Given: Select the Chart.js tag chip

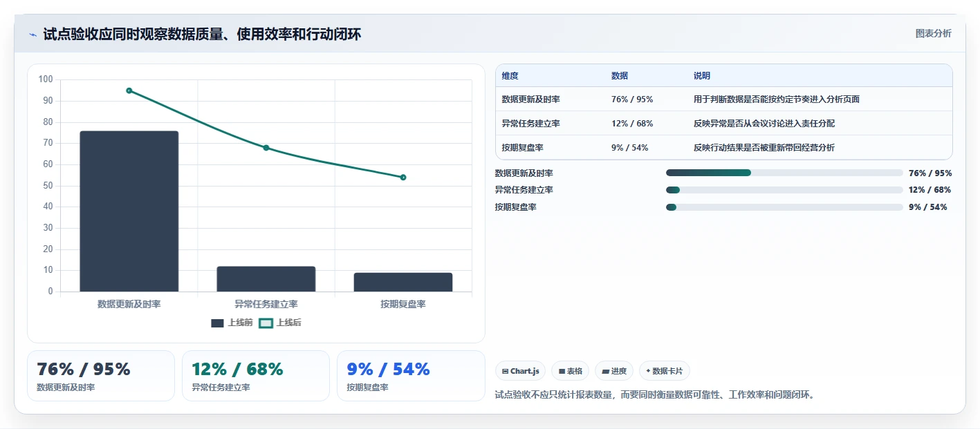Looking at the screenshot, I should point(520,371).
